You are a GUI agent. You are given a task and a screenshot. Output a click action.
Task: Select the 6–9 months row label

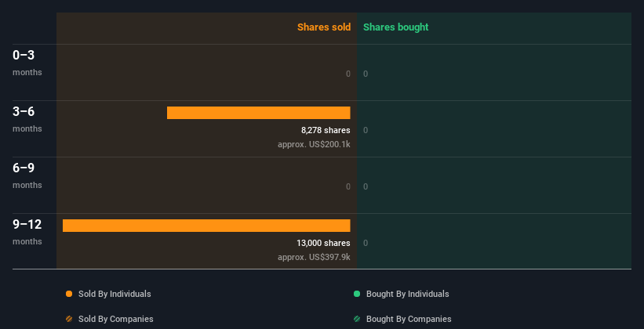tap(27, 175)
